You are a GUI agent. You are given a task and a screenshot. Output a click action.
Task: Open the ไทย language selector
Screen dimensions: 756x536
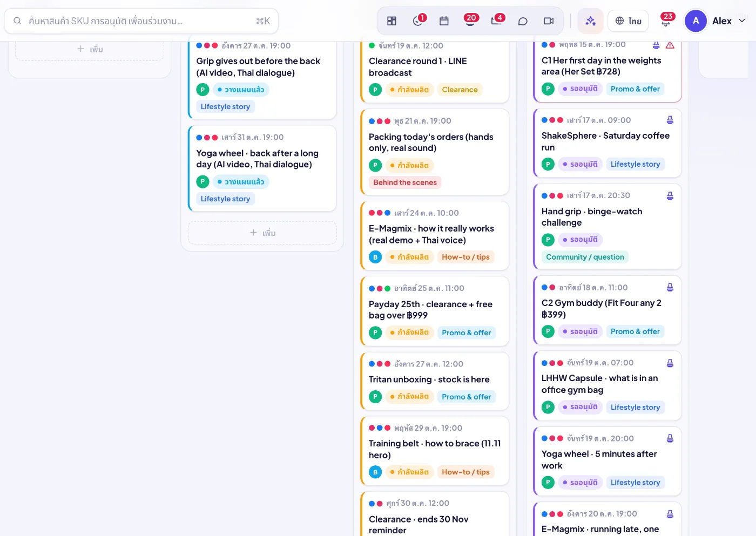(628, 21)
